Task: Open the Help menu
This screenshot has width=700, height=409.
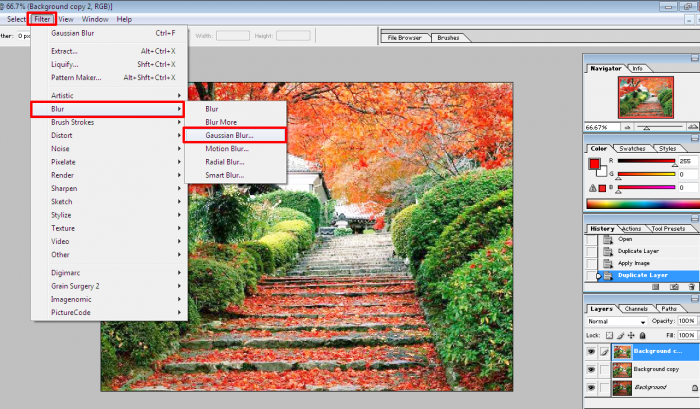Action: pos(124,19)
